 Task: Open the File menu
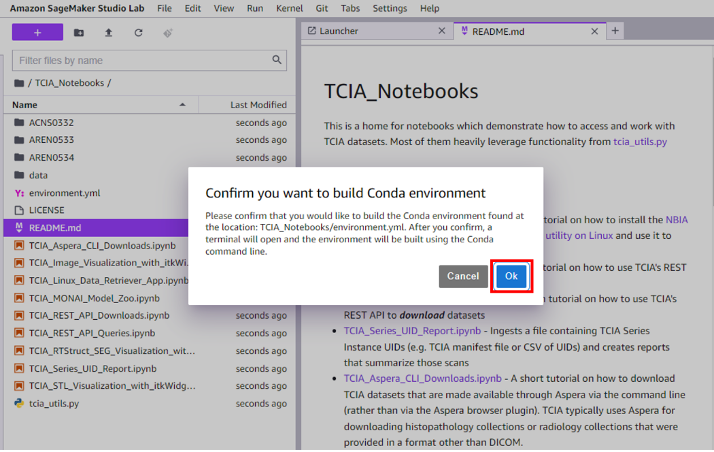tap(164, 8)
